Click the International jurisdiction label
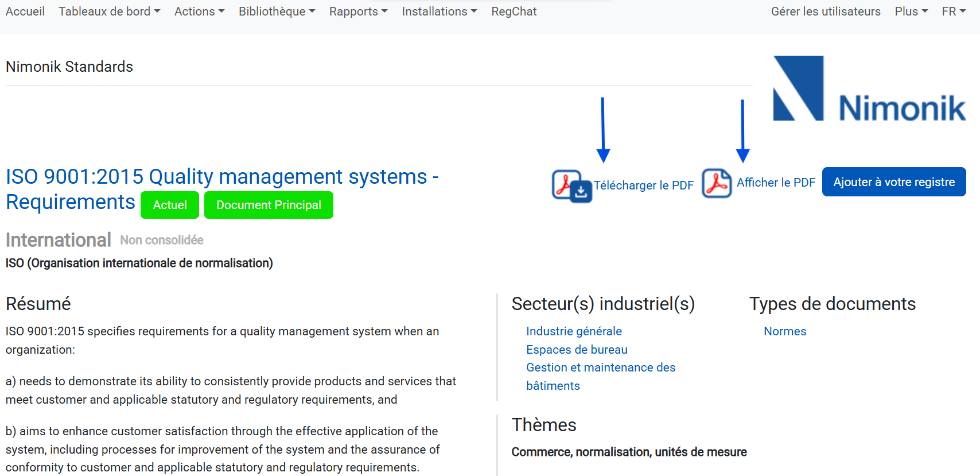Screen dimensions: 980x476 [x=59, y=240]
